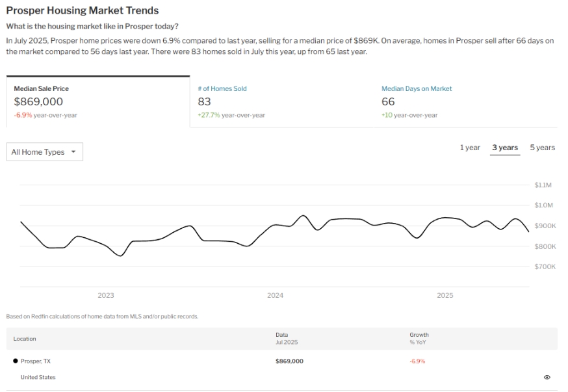The image size is (568, 392).
Task: Open the Median Days on Market tab
Action: coord(416,89)
